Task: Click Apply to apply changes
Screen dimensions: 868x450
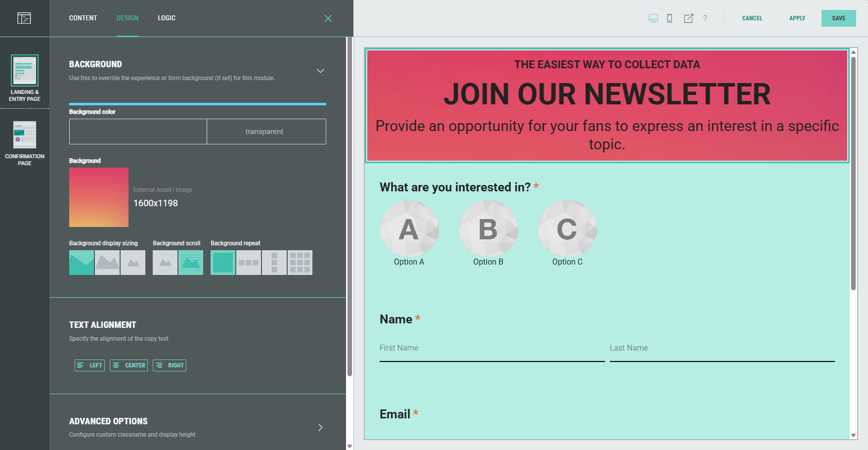Action: (797, 18)
